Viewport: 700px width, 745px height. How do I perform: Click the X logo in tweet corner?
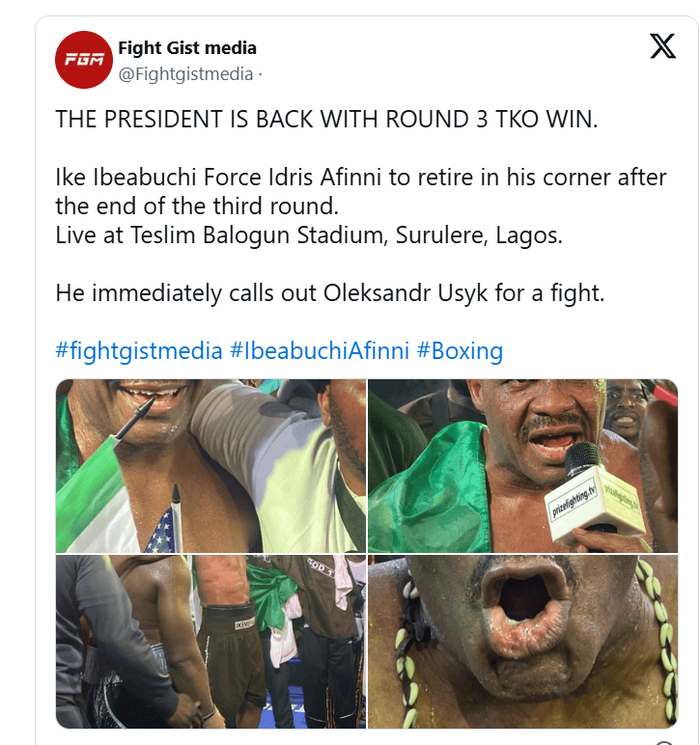click(x=662, y=46)
